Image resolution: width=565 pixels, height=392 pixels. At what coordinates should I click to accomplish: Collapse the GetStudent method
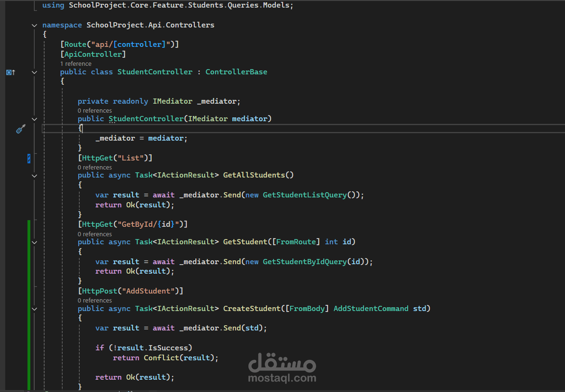34,242
